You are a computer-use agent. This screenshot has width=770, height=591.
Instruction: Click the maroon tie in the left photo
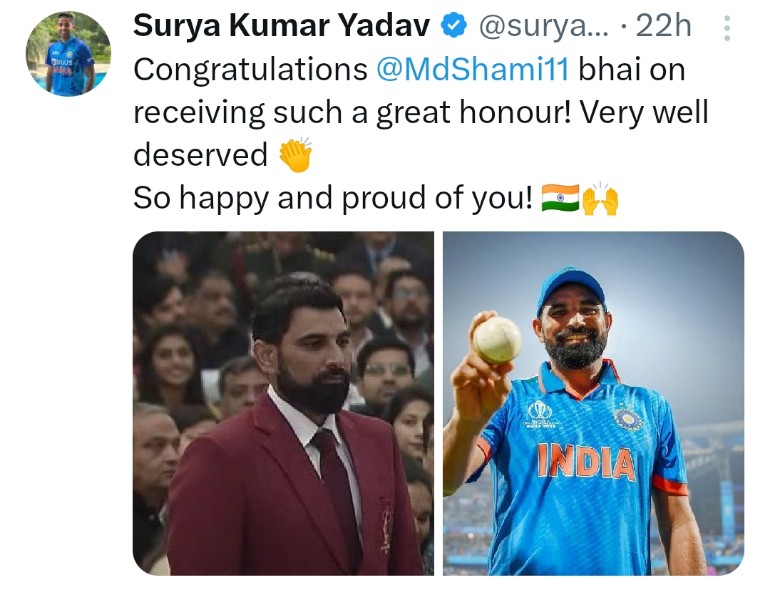coord(338,491)
